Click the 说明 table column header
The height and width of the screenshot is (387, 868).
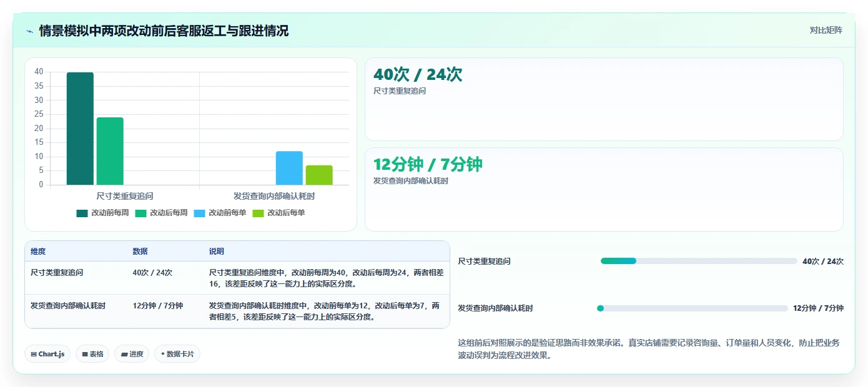click(x=217, y=252)
